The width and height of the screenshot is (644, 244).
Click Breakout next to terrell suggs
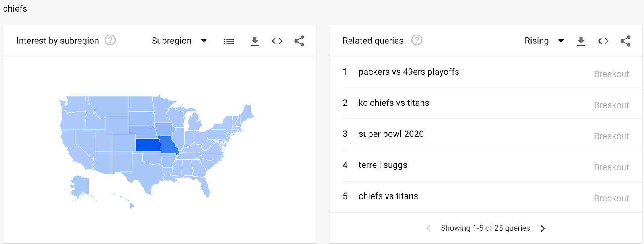click(611, 167)
